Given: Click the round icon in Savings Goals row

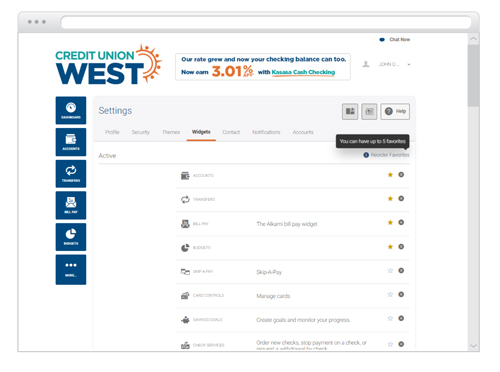Looking at the screenshot, I should [x=401, y=318].
